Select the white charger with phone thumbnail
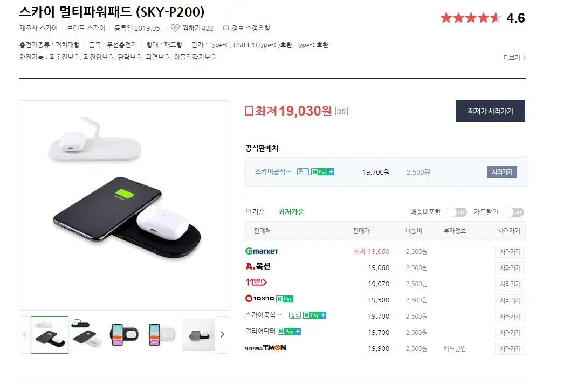This screenshot has height=392, width=564. [161, 334]
